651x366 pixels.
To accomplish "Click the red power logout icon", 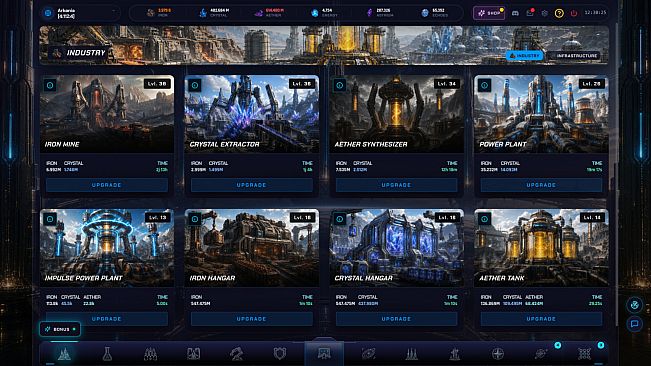I will 574,13.
